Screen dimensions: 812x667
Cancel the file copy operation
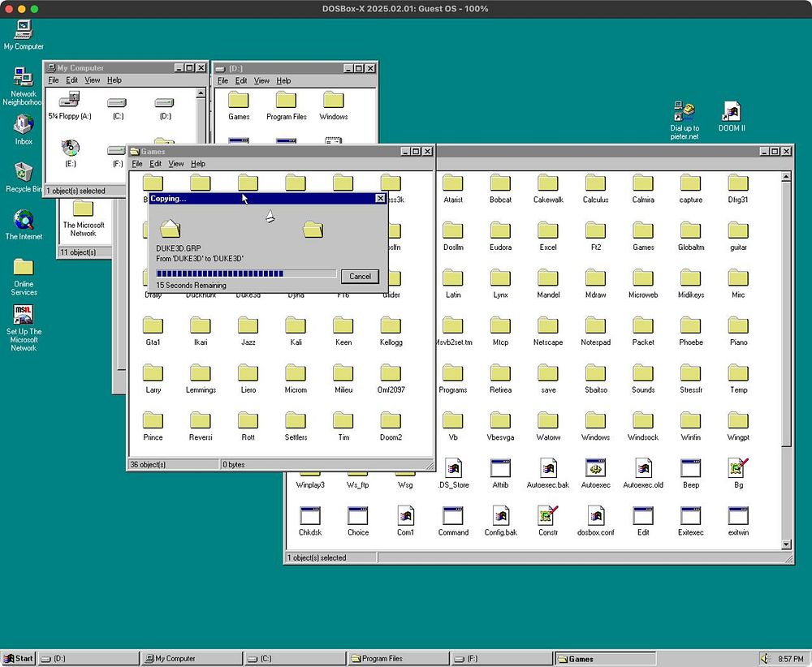click(x=360, y=276)
